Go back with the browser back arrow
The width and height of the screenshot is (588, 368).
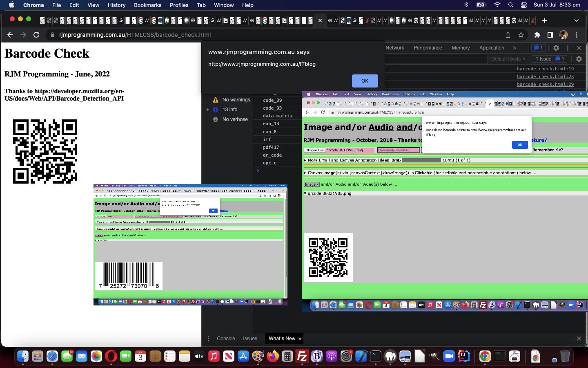[10, 35]
